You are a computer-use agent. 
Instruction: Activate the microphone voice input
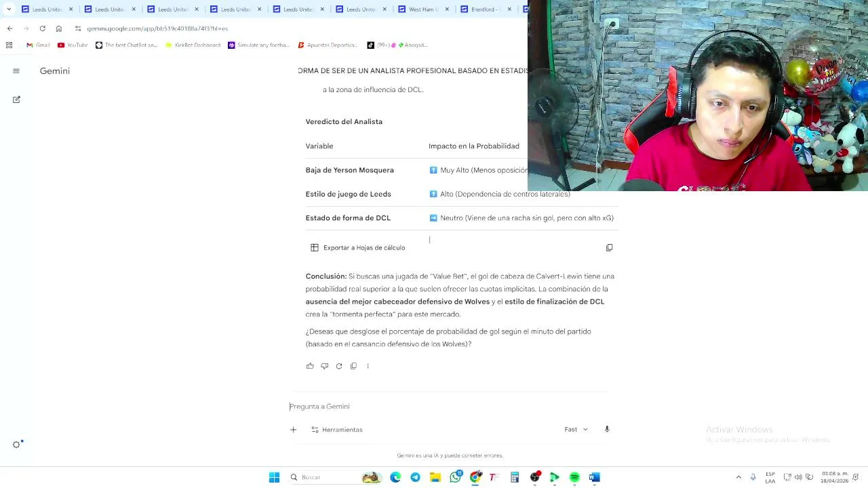[x=607, y=429]
